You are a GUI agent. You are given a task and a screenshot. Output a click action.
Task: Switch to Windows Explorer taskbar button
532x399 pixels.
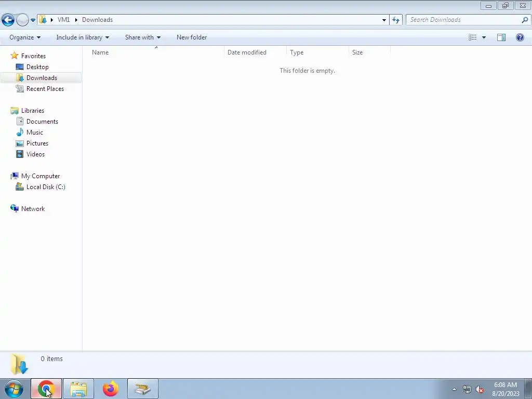[78, 389]
